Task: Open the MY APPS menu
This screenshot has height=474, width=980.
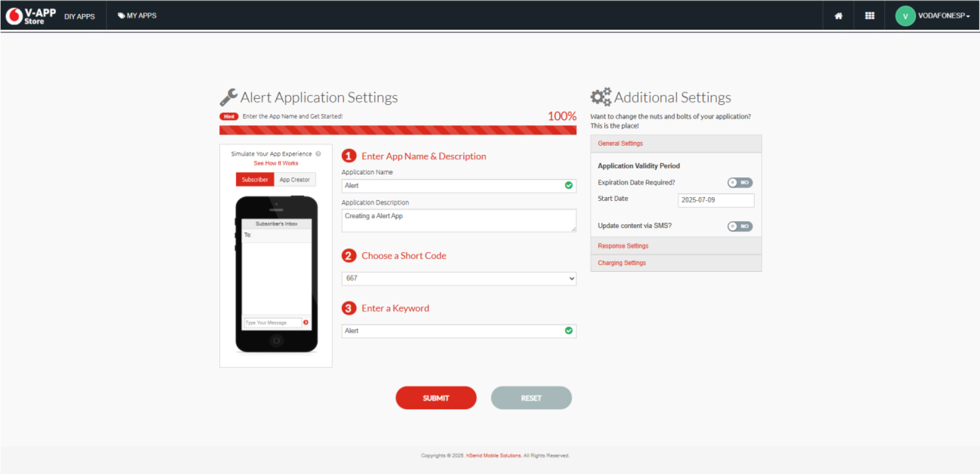Action: click(x=137, y=16)
